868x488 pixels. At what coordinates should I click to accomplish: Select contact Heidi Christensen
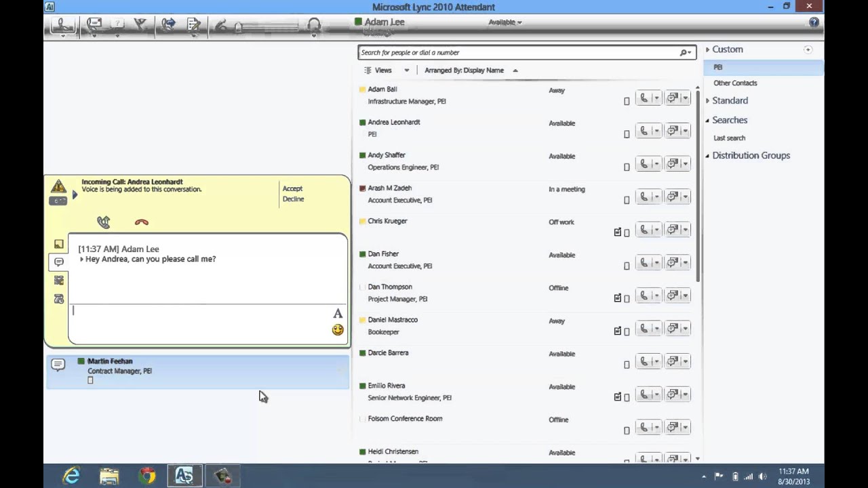tap(393, 451)
